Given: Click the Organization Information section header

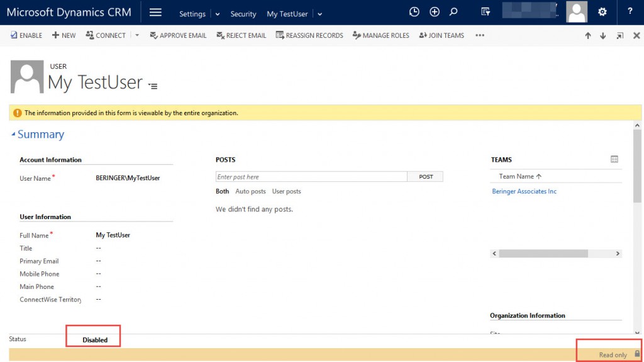Looking at the screenshot, I should tap(528, 315).
